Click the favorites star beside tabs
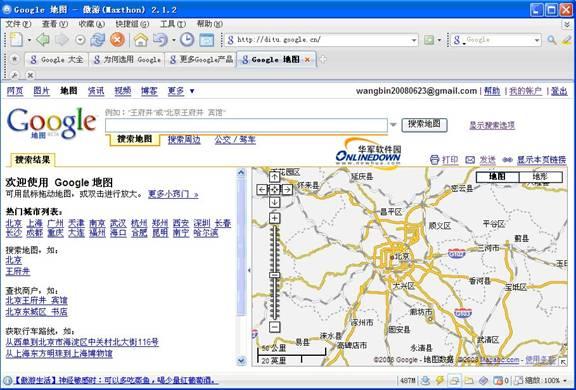The image size is (576, 390). click(x=14, y=59)
